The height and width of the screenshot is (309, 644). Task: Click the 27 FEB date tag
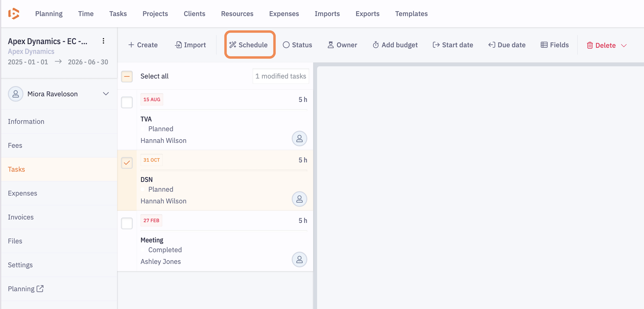[151, 220]
